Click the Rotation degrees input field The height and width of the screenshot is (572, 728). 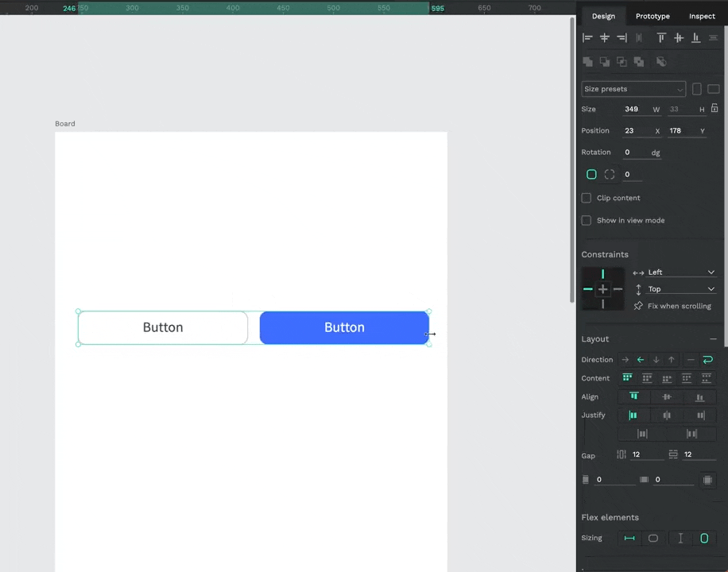pyautogui.click(x=636, y=153)
